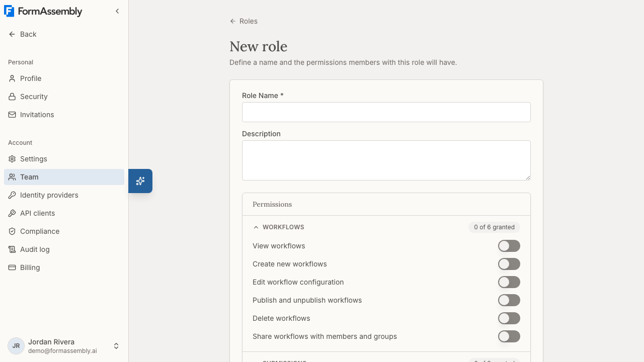Enable the Create new workflows toggle
644x362 pixels.
coord(509,264)
